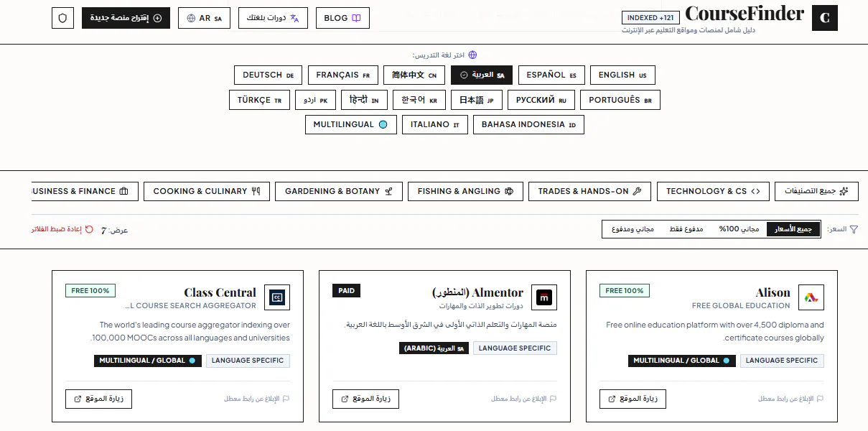Select Japanese 日本語 language
Image resolution: width=868 pixels, height=431 pixels.
click(x=477, y=100)
